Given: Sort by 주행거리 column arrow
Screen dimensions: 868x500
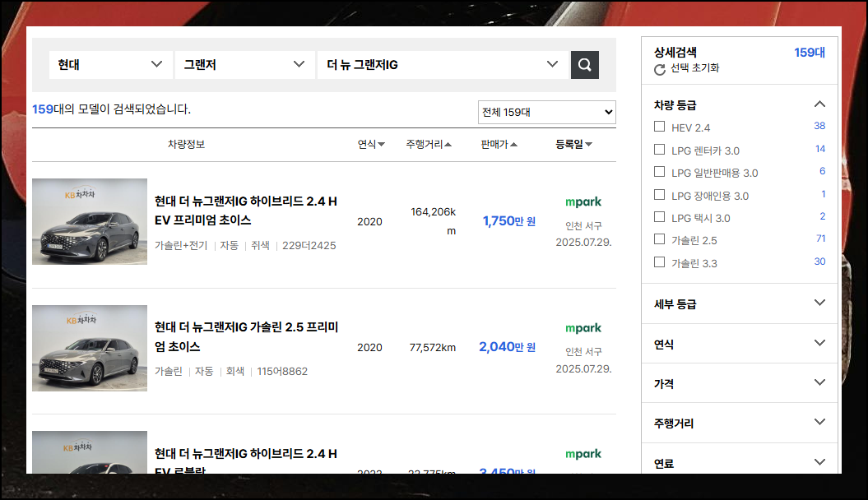Looking at the screenshot, I should pos(448,145).
